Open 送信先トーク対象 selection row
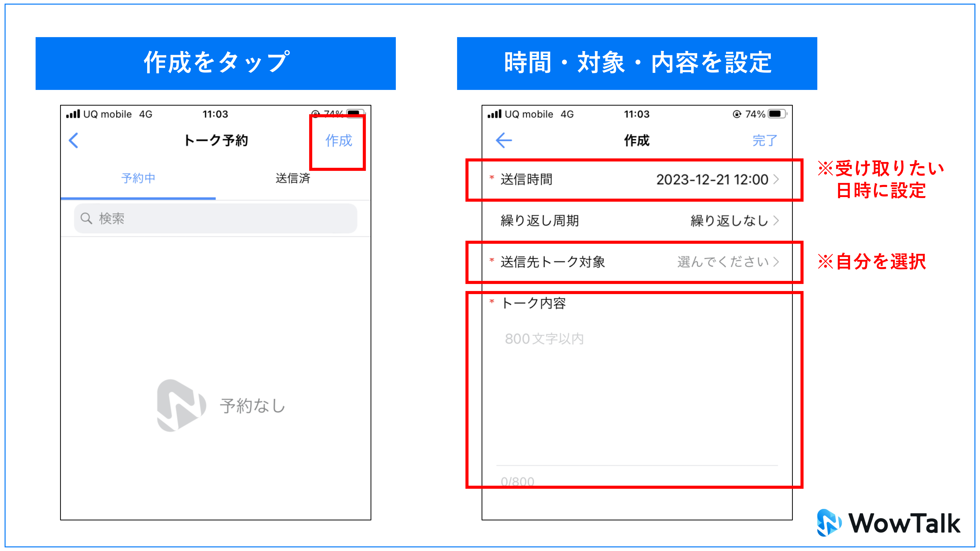Image resolution: width=980 pixels, height=551 pixels. pyautogui.click(x=637, y=262)
